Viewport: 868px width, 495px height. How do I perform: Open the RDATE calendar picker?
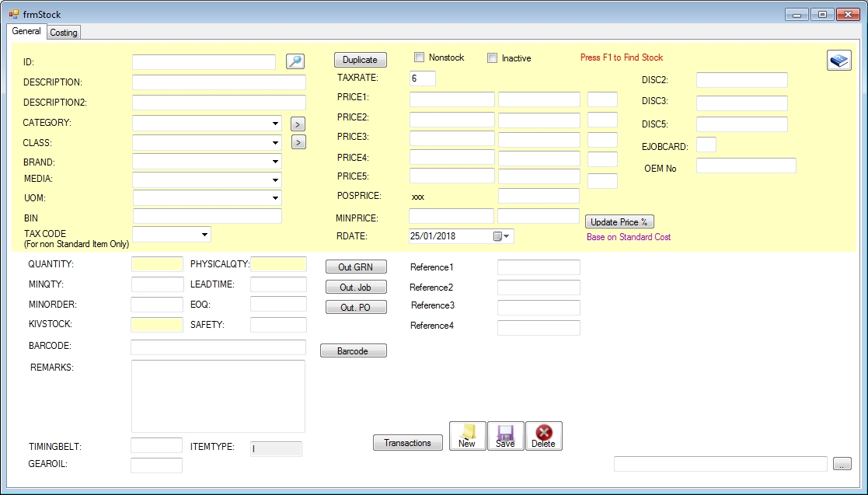click(x=501, y=236)
